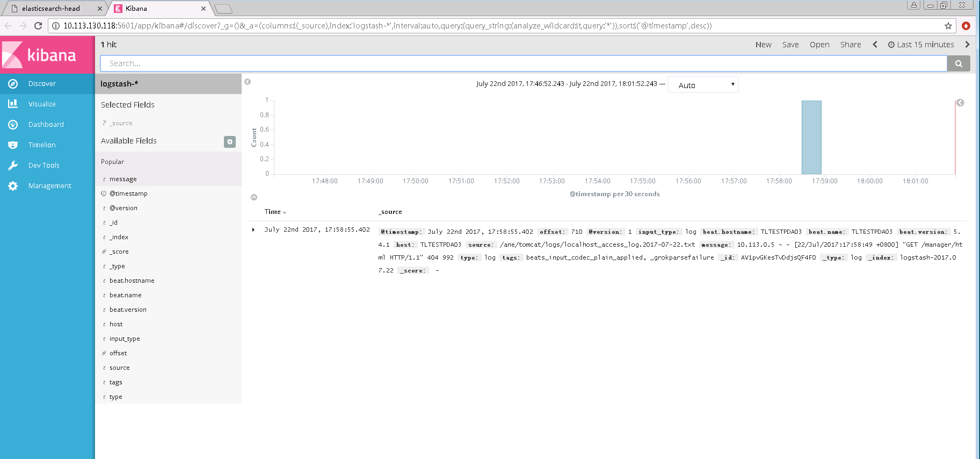Click the Timelion mask icon
The width and height of the screenshot is (980, 459).
coord(13,145)
